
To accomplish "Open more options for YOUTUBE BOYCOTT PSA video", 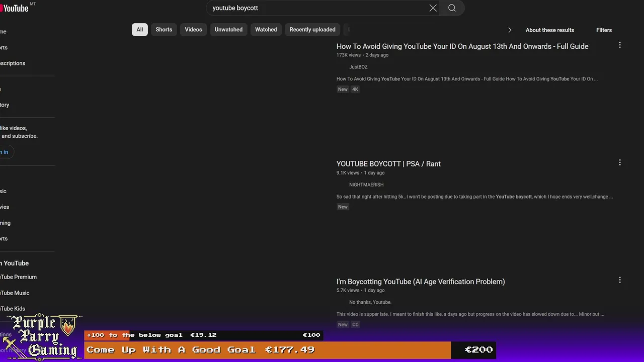I will point(620,163).
